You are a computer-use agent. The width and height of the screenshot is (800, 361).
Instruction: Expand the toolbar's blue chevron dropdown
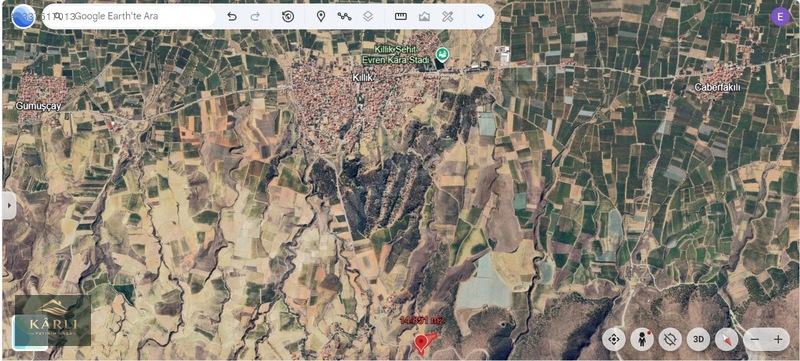(480, 16)
